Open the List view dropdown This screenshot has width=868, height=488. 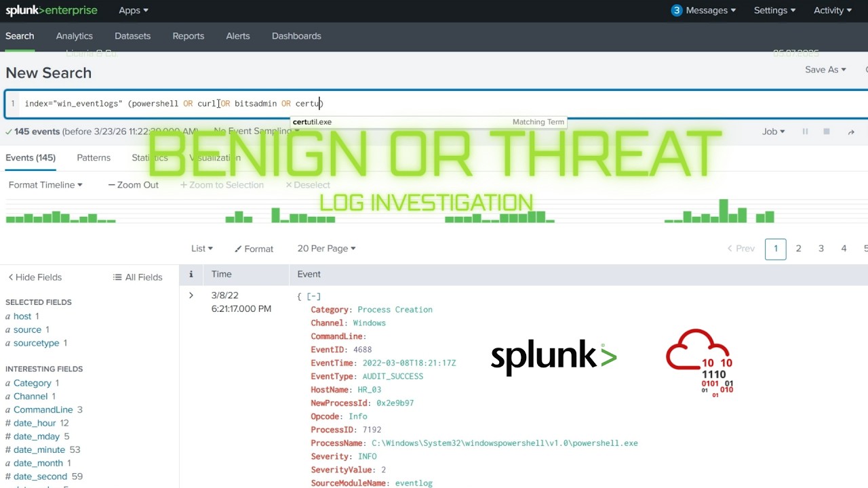pos(202,249)
